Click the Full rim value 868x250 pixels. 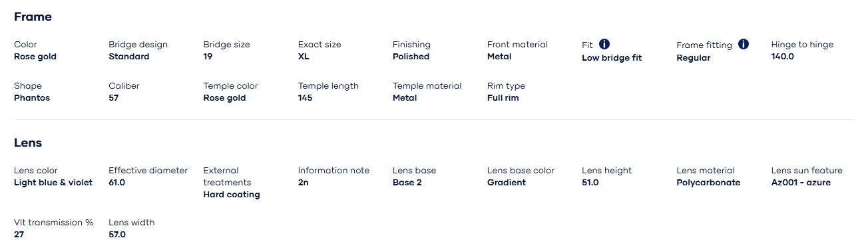point(503,98)
